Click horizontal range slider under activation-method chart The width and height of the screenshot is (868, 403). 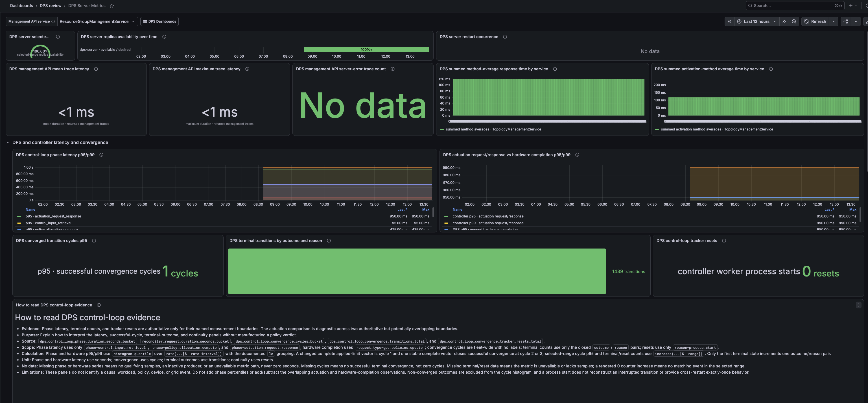tap(762, 121)
